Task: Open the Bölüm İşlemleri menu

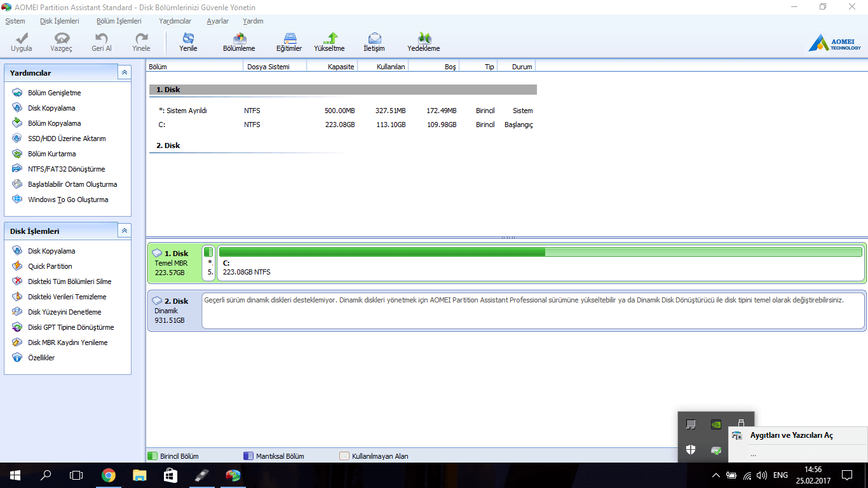Action: tap(119, 21)
